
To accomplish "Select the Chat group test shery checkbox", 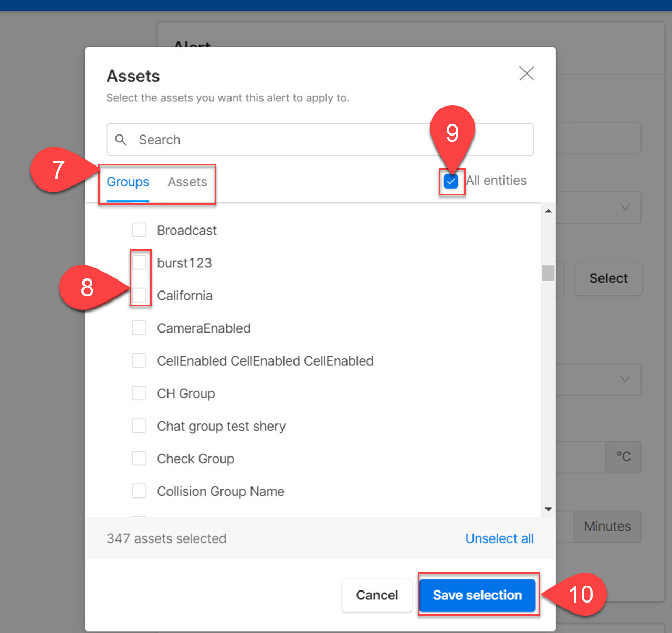I will click(139, 426).
